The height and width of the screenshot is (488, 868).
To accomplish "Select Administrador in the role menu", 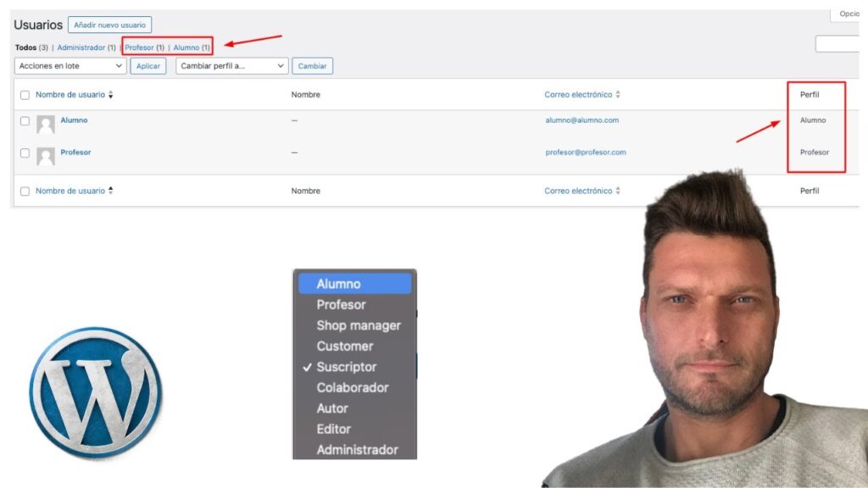I will pyautogui.click(x=355, y=450).
